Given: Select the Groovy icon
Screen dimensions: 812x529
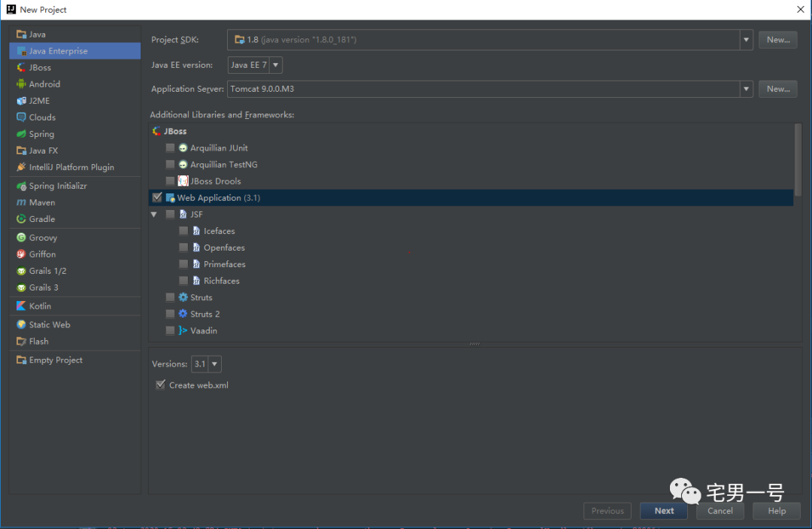Looking at the screenshot, I should pyautogui.click(x=21, y=237).
